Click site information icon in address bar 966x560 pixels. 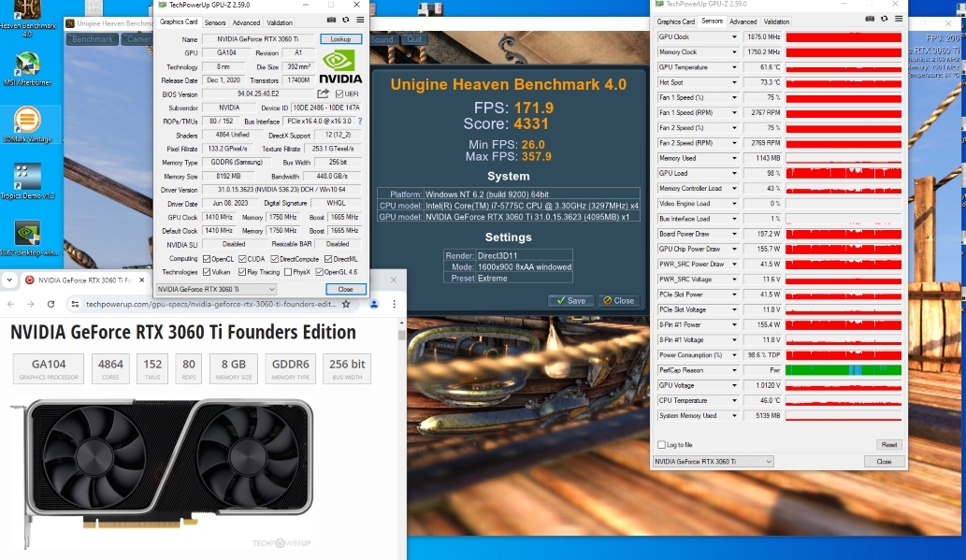75,304
